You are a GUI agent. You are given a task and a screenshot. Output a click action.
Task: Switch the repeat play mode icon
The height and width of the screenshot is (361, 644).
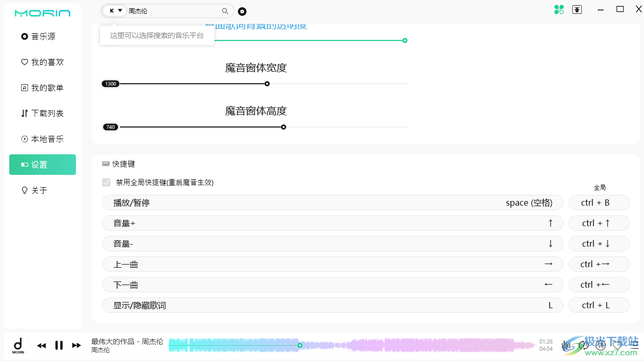[x=583, y=345]
